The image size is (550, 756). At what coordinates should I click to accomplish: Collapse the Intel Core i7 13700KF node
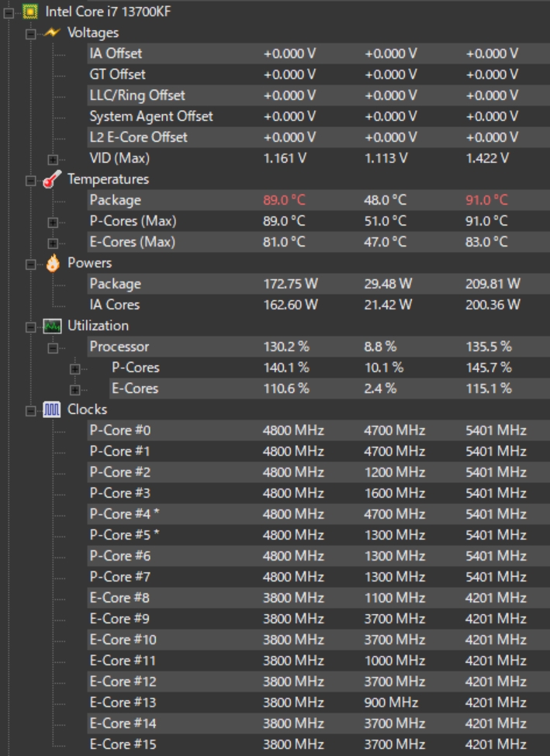(x=9, y=13)
